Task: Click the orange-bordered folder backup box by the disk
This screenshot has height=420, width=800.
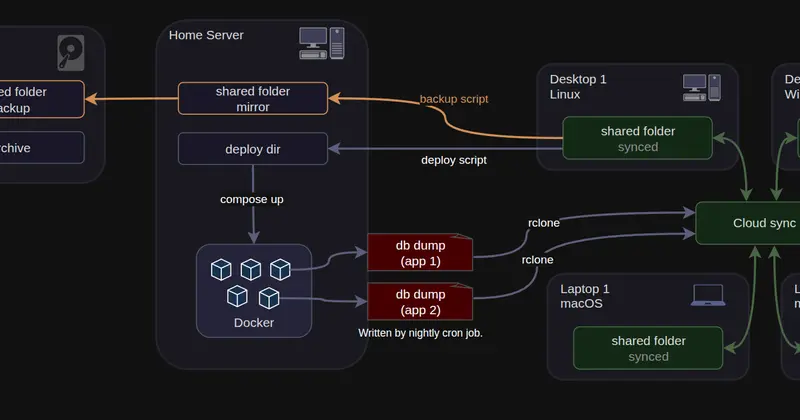Action: (42, 99)
